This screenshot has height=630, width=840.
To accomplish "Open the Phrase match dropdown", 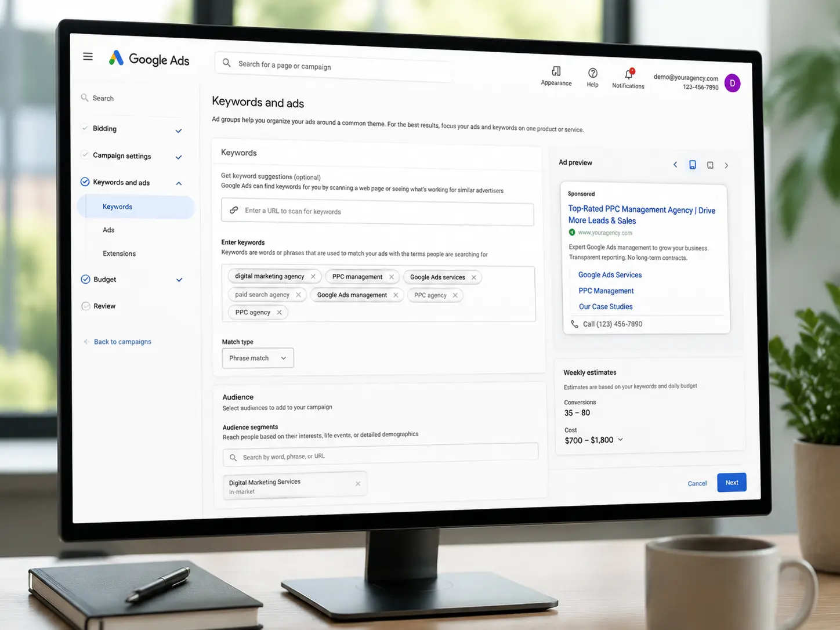I will (258, 358).
